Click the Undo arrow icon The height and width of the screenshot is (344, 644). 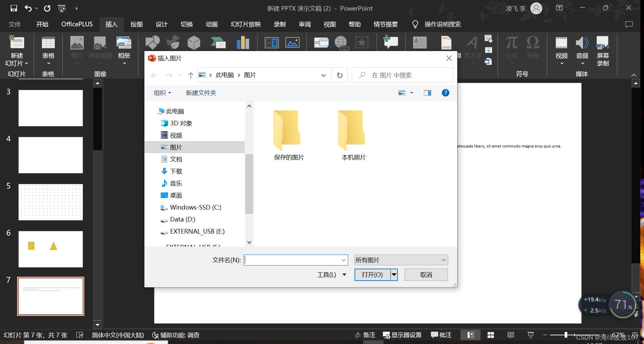point(28,8)
